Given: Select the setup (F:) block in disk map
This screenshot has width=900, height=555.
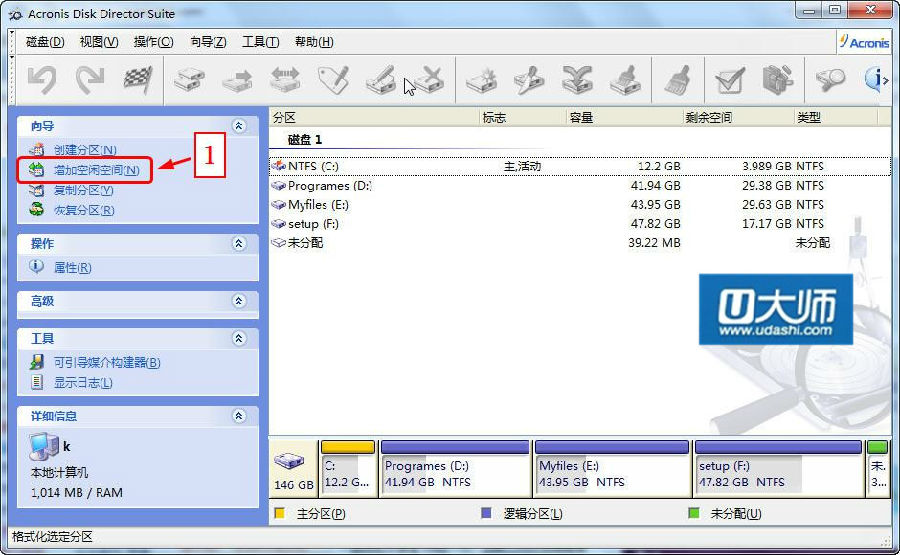Looking at the screenshot, I should [x=778, y=473].
